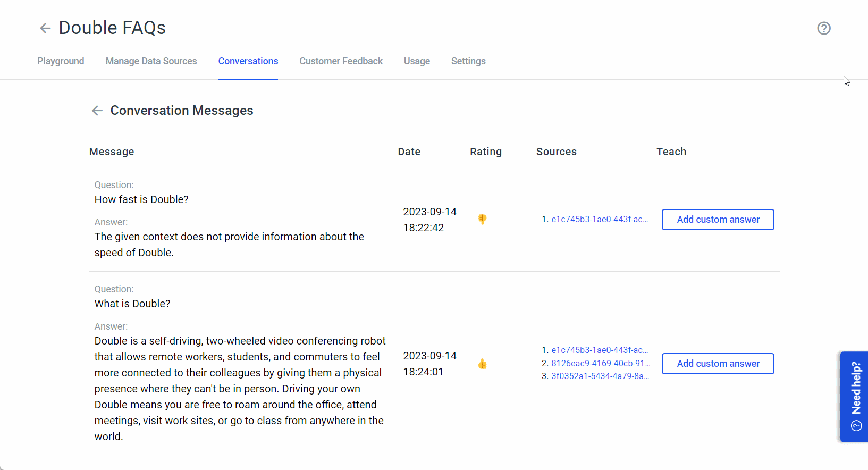Open source link 3f0352a1-5434-4a79-8a
This screenshot has width=868, height=470.
click(x=600, y=376)
